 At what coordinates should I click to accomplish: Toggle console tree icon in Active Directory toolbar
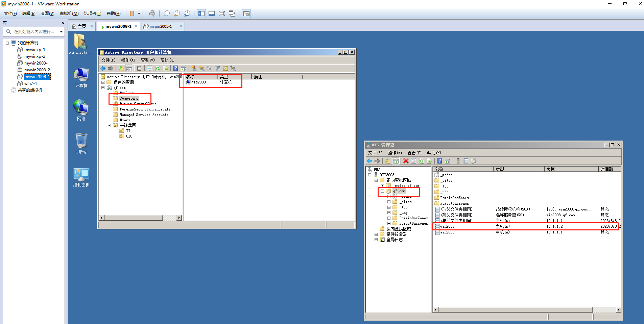coord(129,68)
